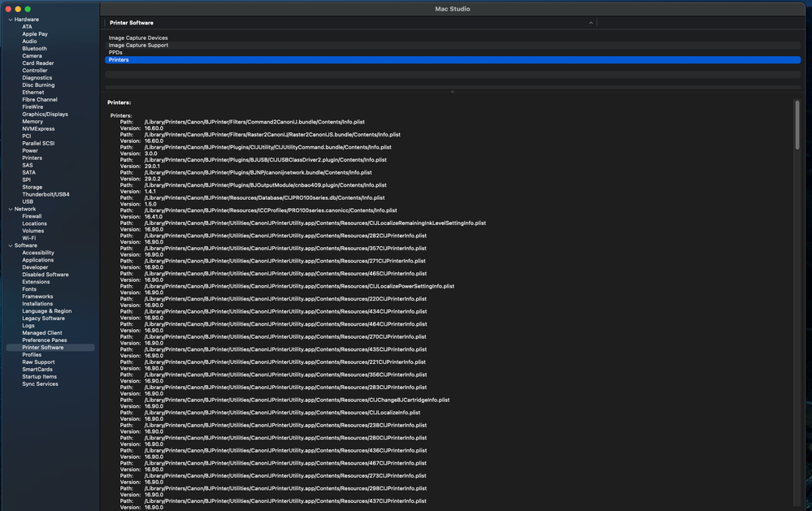Viewport: 812px width, 511px height.
Task: Select Disc Burning entry
Action: click(38, 85)
